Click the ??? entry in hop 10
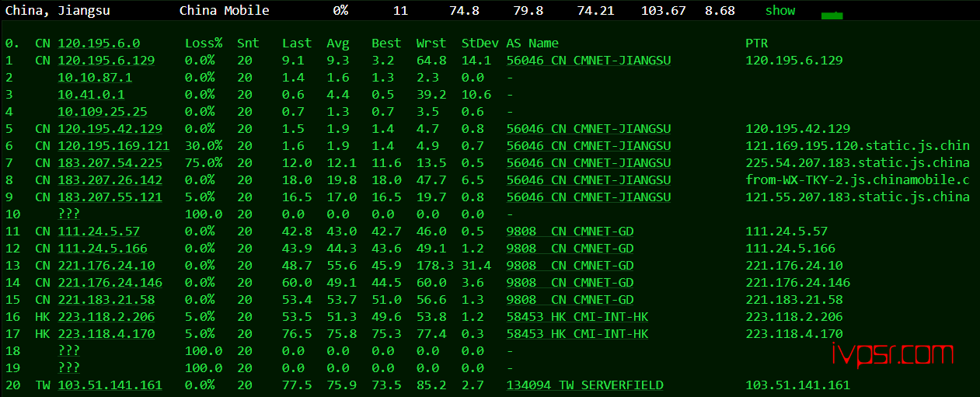The height and width of the screenshot is (397, 980). point(68,214)
